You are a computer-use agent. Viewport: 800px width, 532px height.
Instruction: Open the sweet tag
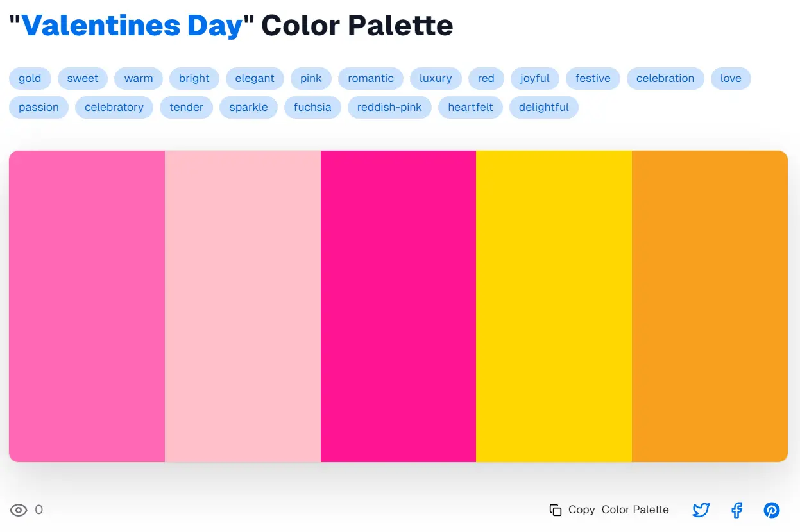[x=83, y=78]
